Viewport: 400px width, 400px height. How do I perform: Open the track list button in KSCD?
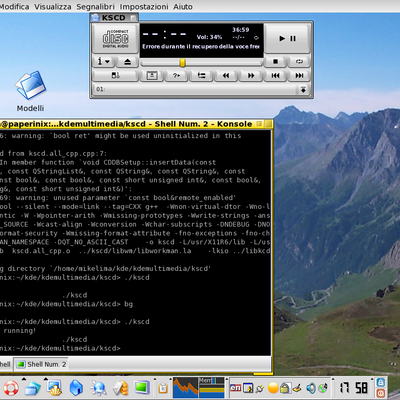coord(201,76)
